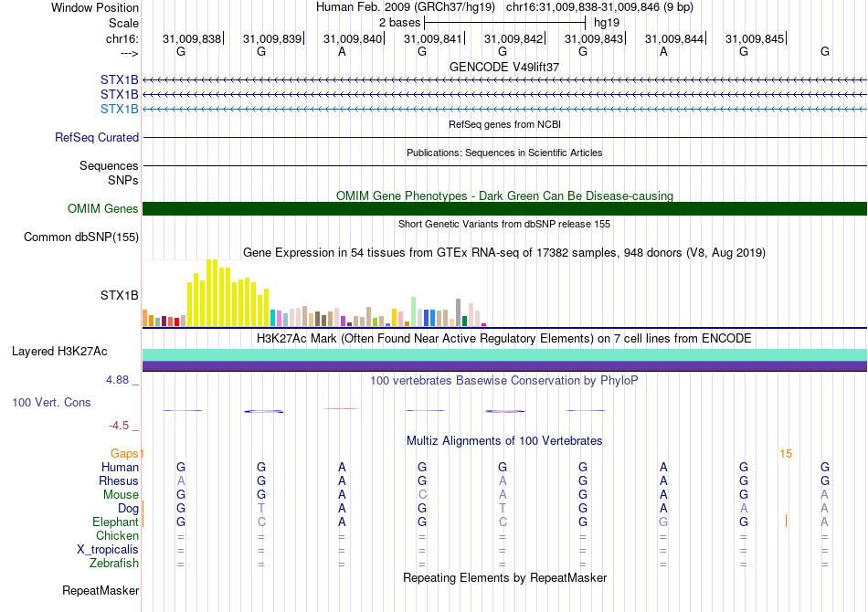The width and height of the screenshot is (868, 612).
Task: Click the OMIM Genes track label
Action: [x=102, y=208]
